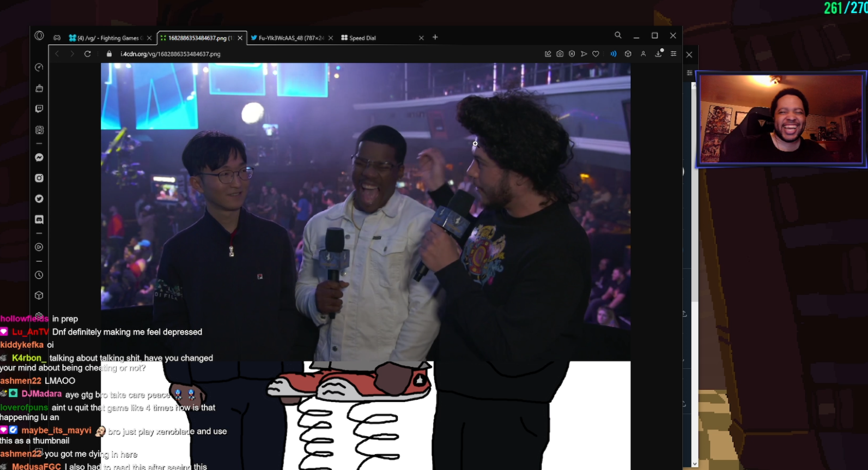Viewport: 868px width, 470px height.
Task: Close the Fu-YIk3WcAAS_48 tab
Action: coord(331,38)
